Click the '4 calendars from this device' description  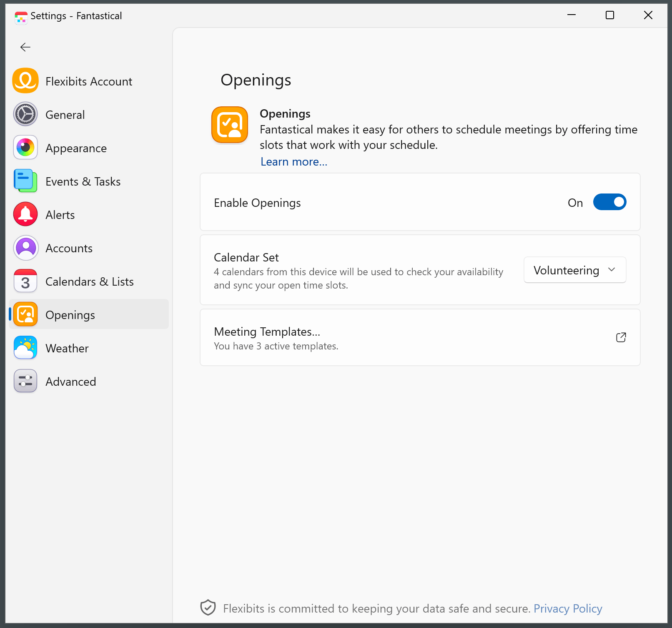pos(359,279)
